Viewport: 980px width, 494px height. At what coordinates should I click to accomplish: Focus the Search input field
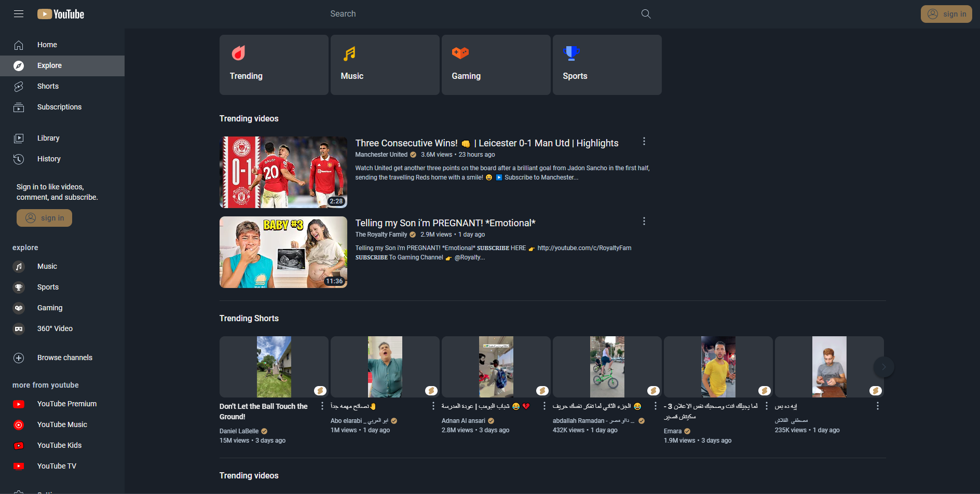[x=483, y=14]
